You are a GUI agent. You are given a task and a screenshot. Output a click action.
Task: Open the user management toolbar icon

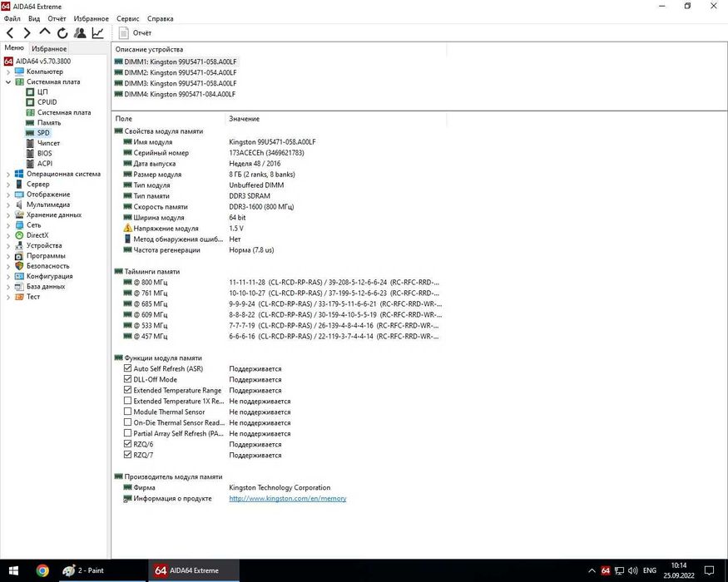coord(80,32)
